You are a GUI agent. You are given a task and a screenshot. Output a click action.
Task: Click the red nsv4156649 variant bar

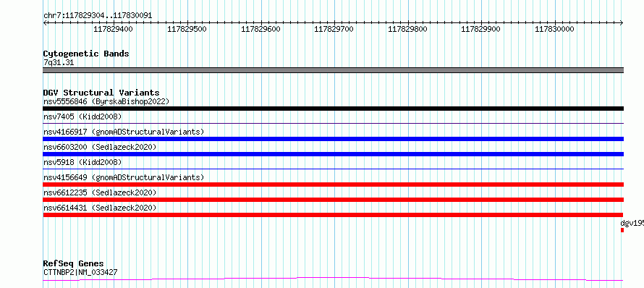(x=333, y=185)
